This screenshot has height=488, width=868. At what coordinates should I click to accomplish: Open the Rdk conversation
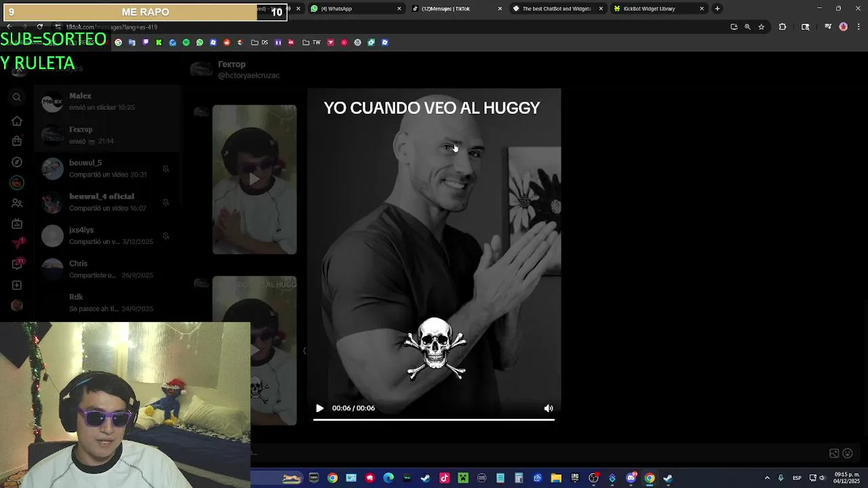[x=107, y=303]
